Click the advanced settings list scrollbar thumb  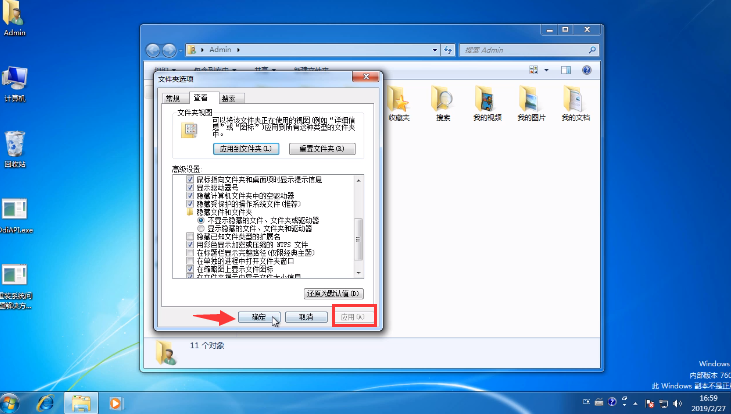pyautogui.click(x=358, y=239)
